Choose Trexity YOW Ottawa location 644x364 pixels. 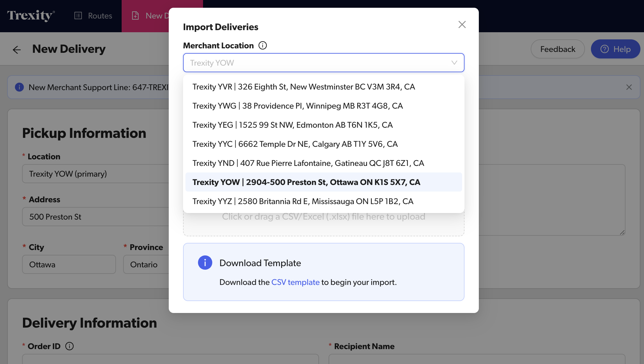323,182
